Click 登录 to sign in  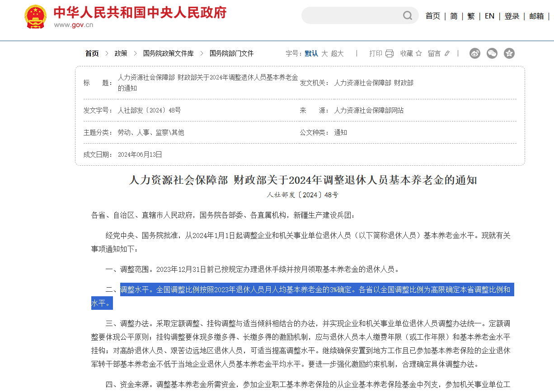[512, 15]
